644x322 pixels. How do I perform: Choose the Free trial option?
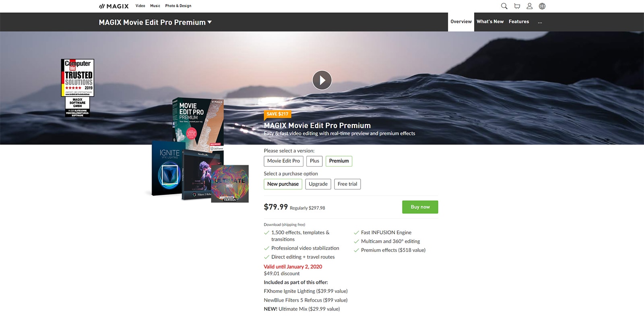(x=347, y=184)
